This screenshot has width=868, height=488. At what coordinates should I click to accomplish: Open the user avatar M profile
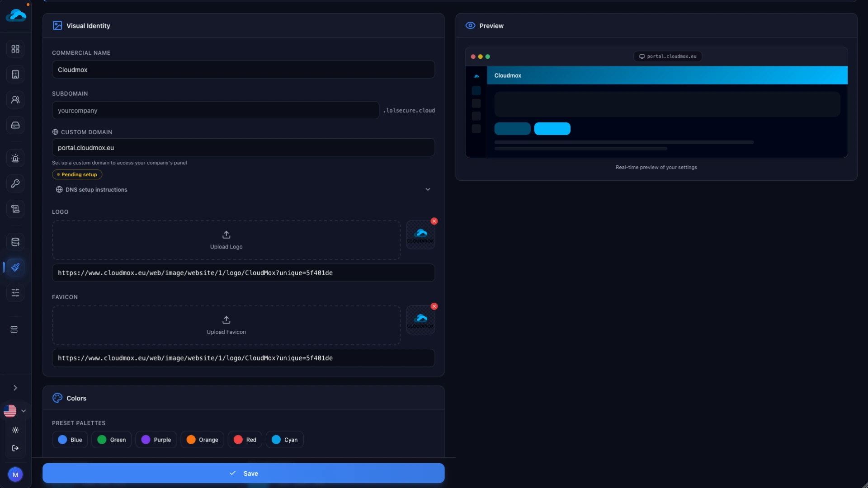tap(15, 474)
